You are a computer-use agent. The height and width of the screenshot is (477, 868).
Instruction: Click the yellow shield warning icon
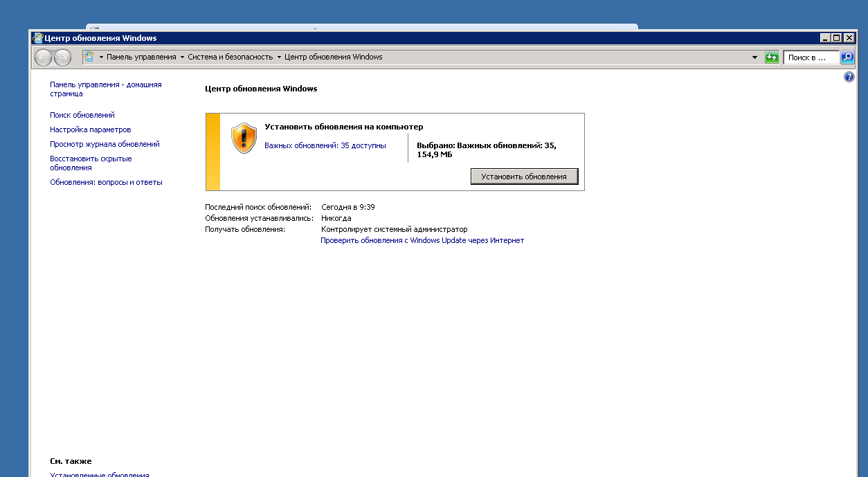coord(244,138)
